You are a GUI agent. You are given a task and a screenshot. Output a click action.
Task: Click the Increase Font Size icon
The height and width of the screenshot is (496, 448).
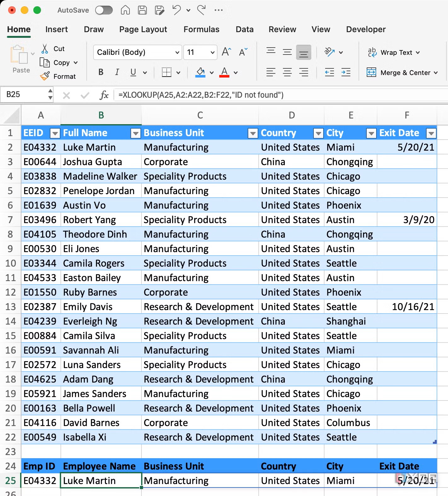coord(227,52)
